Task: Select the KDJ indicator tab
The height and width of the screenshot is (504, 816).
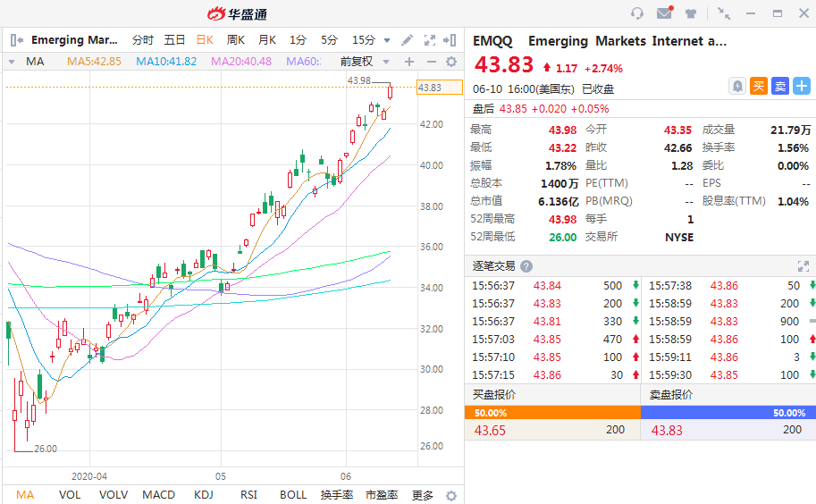Action: pos(204,495)
